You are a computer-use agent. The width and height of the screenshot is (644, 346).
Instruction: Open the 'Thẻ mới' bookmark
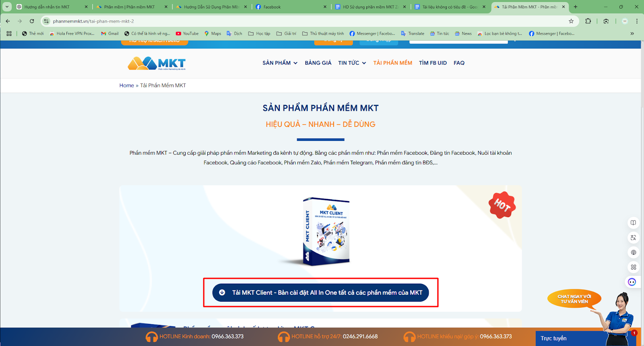click(x=33, y=33)
